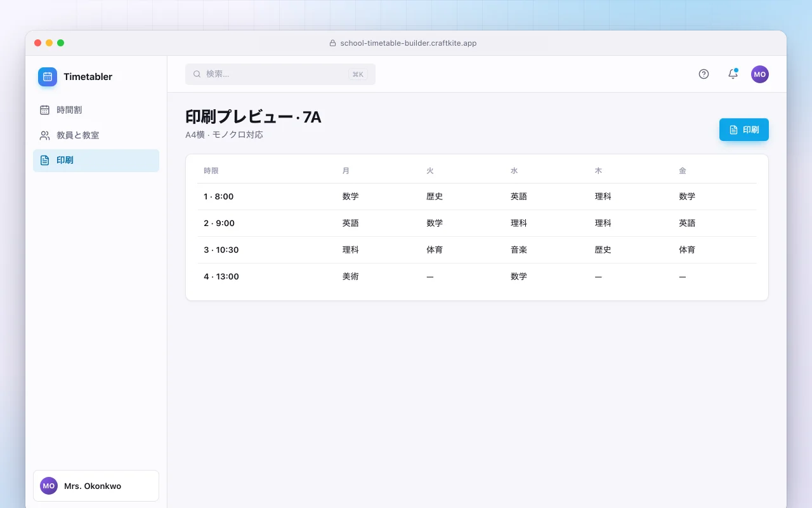This screenshot has height=508, width=812.
Task: Select 印刷 in the sidebar
Action: point(96,161)
